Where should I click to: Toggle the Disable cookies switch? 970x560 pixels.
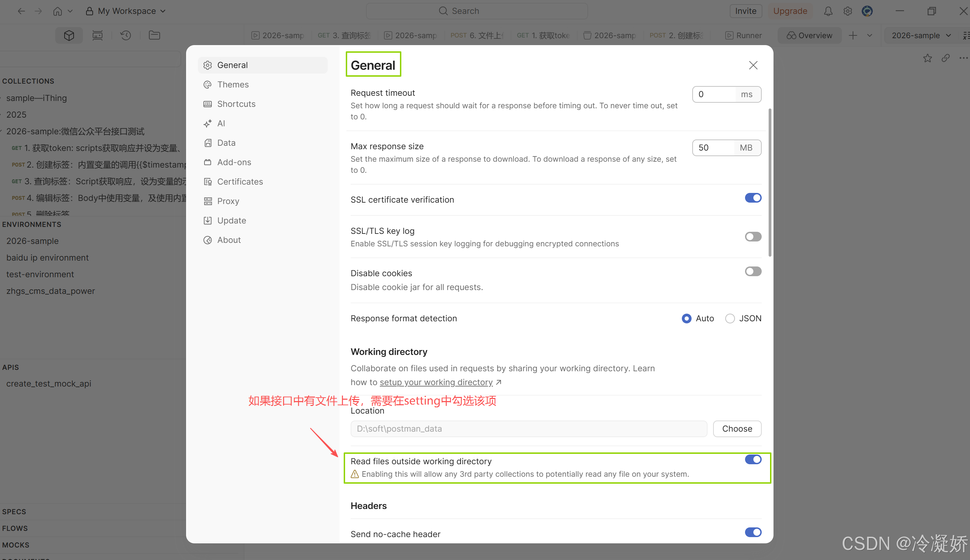pyautogui.click(x=753, y=272)
